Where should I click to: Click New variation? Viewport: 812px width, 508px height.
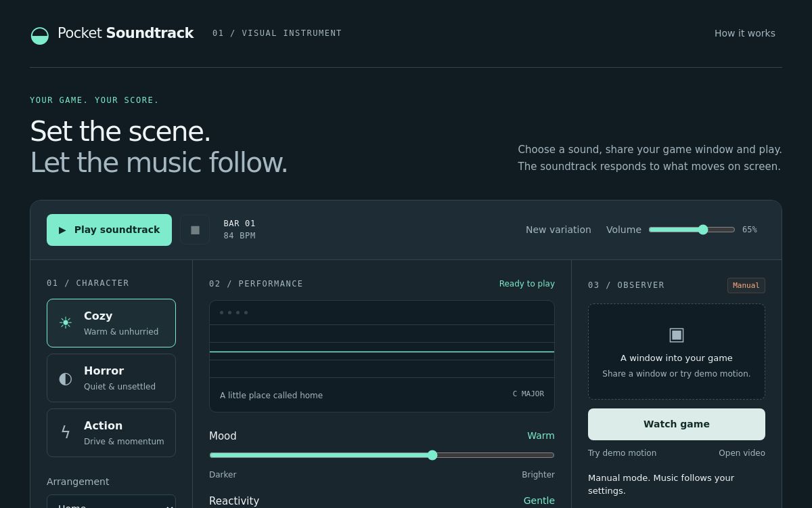coord(558,230)
